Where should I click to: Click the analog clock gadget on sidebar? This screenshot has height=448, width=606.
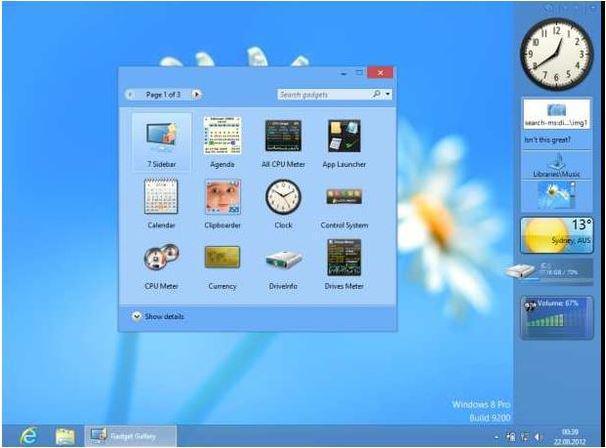[557, 54]
